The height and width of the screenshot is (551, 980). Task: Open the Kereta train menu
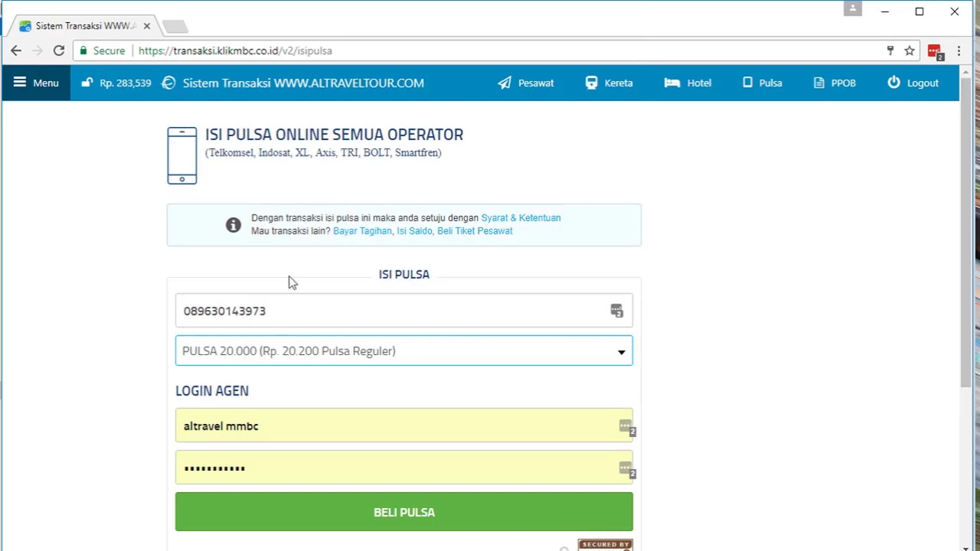[x=609, y=83]
